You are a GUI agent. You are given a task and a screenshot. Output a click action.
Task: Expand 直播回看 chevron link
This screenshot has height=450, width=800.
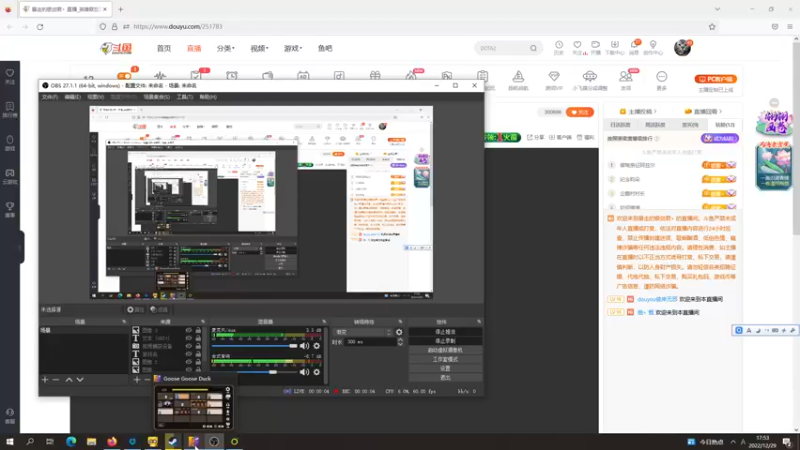[703, 111]
